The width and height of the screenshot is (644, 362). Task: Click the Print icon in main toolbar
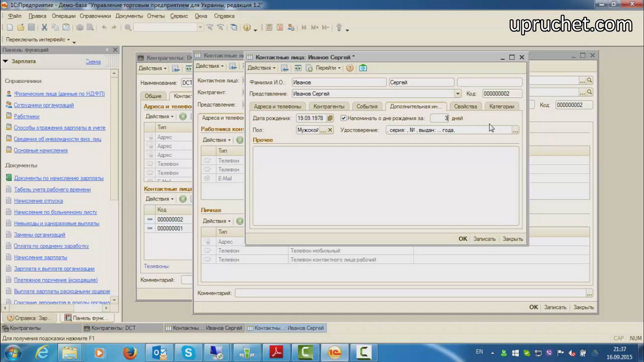point(80,28)
